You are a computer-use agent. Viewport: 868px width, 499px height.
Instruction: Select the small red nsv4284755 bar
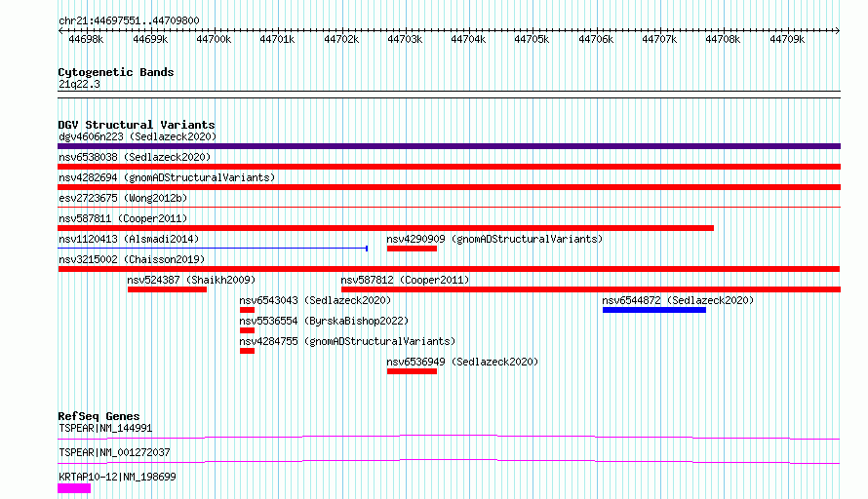click(247, 351)
